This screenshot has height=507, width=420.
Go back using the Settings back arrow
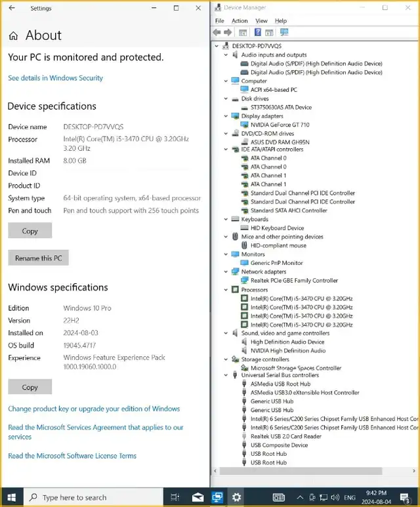12,8
